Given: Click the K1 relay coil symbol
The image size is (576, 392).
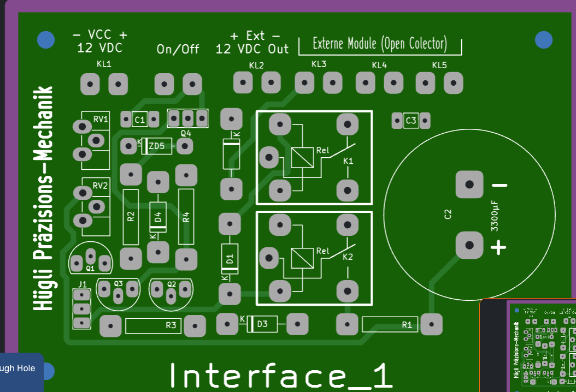Looking at the screenshot, I should pyautogui.click(x=302, y=158).
